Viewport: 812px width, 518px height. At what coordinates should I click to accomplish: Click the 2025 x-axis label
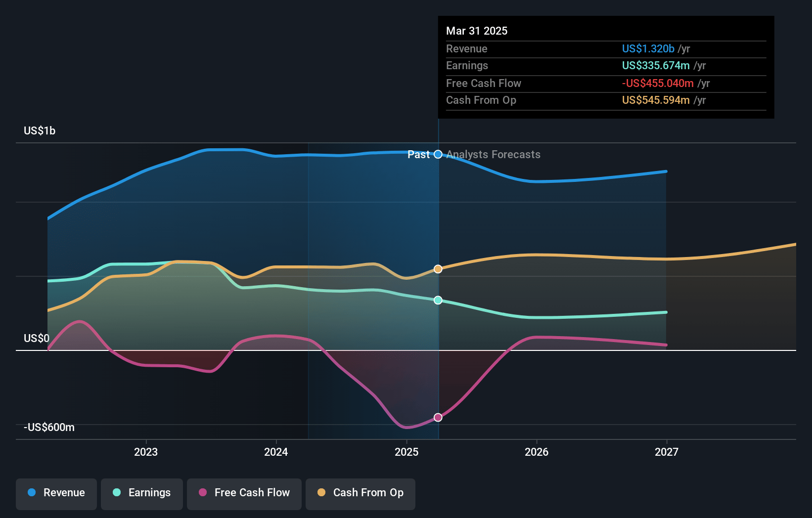coord(406,452)
